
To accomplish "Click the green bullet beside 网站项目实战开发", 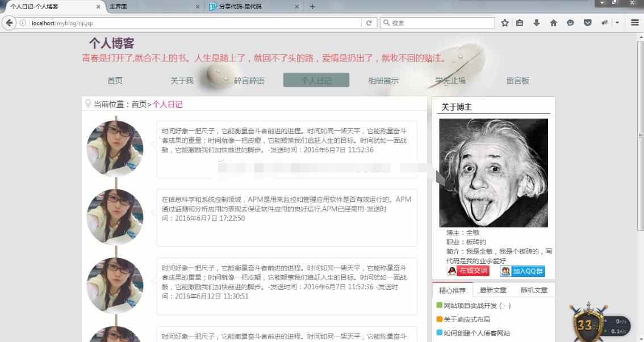I will pyautogui.click(x=440, y=306).
